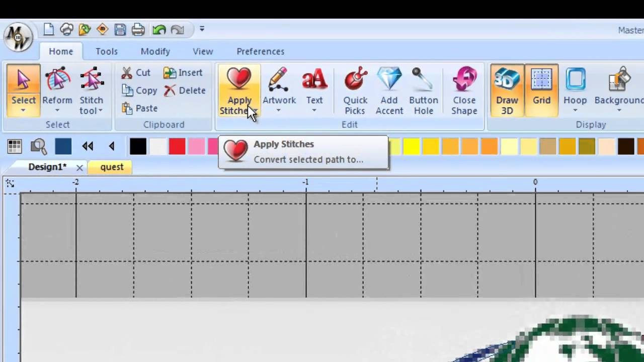
Task: Click the folder with green arrow icon
Action: [85, 30]
